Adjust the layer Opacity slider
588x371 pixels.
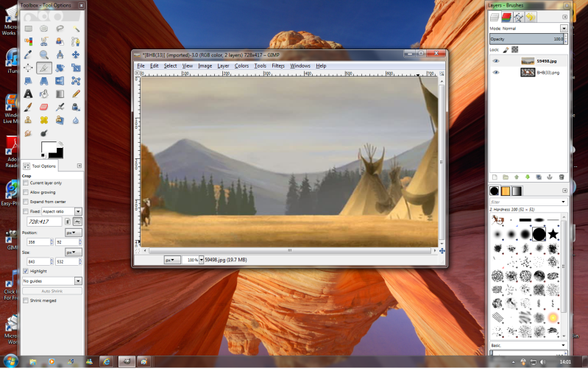click(x=527, y=39)
